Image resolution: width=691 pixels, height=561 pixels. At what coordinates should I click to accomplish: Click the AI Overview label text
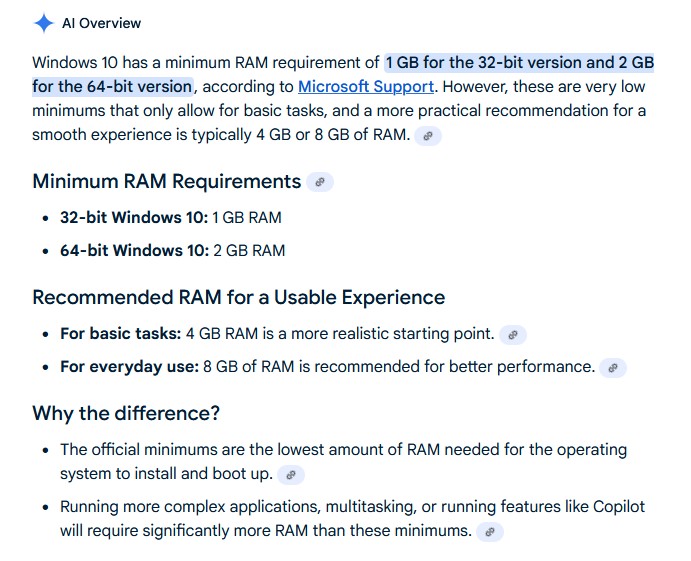point(102,23)
